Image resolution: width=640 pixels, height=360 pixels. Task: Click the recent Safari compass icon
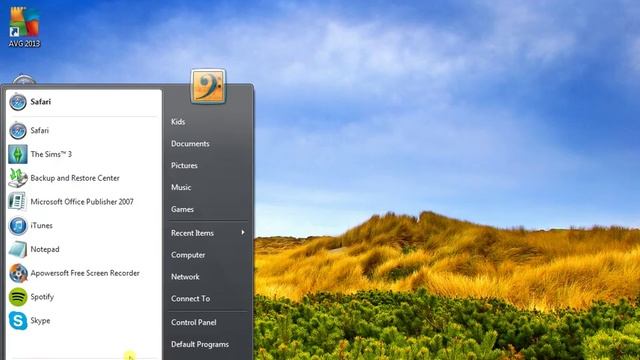(18, 131)
